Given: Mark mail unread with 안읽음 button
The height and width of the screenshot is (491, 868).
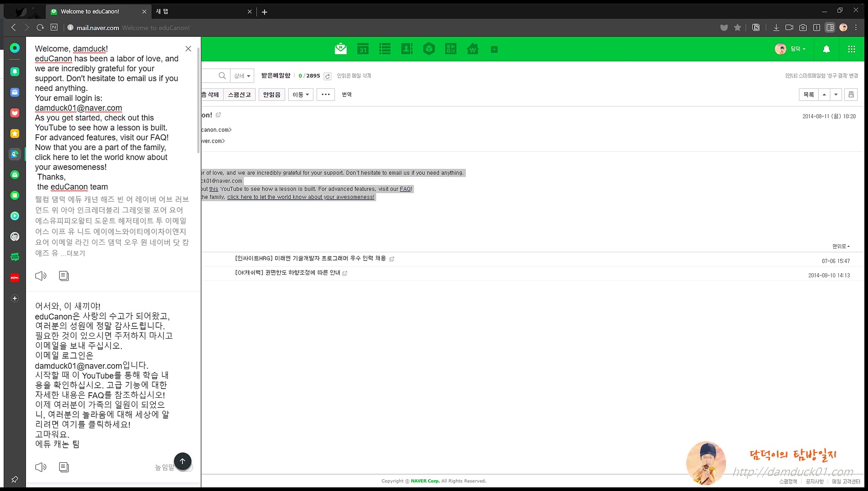Looking at the screenshot, I should point(272,95).
